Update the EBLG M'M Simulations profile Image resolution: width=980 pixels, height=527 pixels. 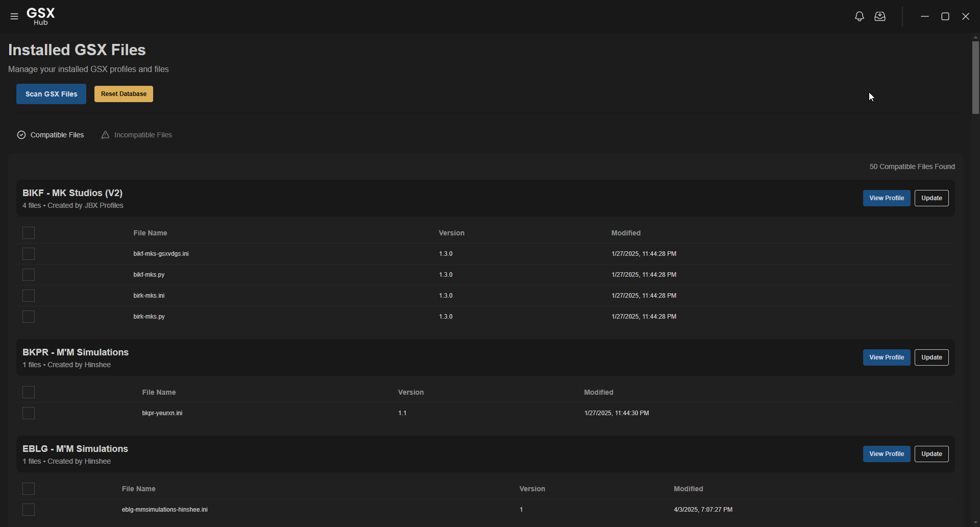click(932, 454)
